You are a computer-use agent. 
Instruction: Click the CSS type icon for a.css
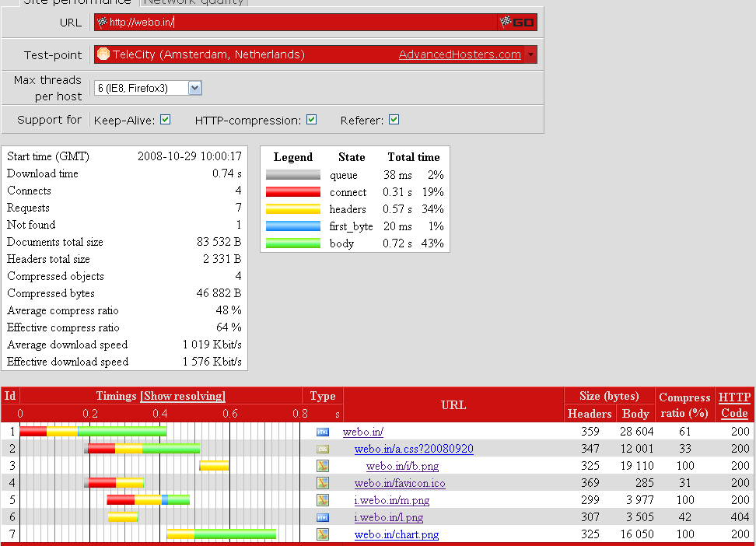[322, 449]
